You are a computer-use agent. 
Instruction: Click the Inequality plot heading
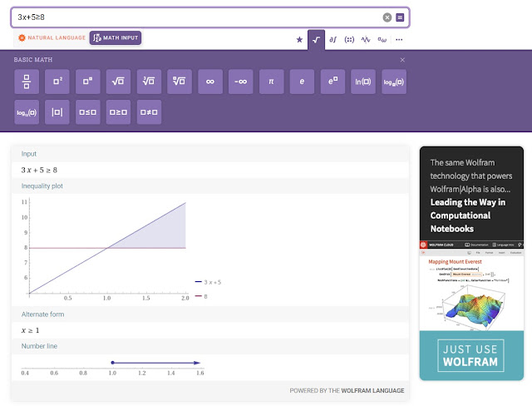coord(42,186)
